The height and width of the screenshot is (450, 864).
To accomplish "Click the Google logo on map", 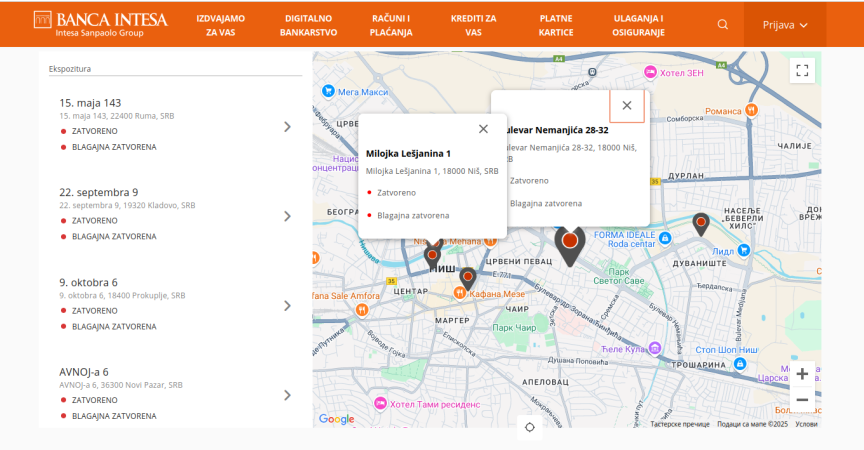I will [x=337, y=420].
